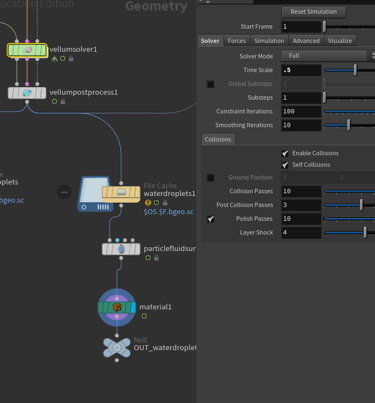Switch to the Visualize tab
Viewport: 375px width, 403px height.
[340, 41]
